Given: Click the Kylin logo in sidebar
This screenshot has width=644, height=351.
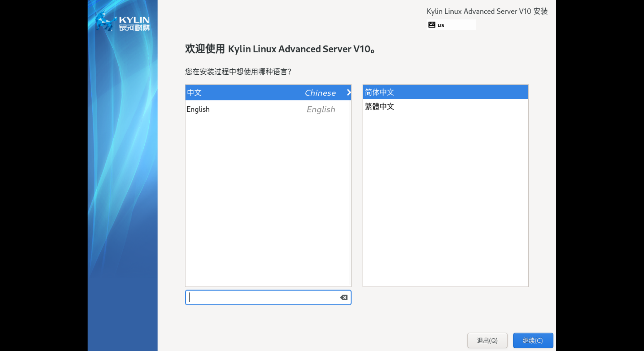Looking at the screenshot, I should (x=122, y=21).
